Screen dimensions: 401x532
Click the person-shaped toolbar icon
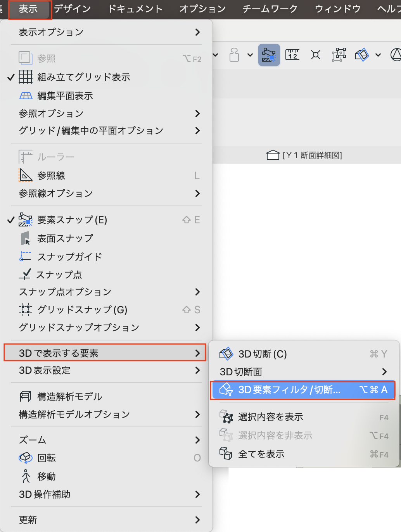(234, 55)
